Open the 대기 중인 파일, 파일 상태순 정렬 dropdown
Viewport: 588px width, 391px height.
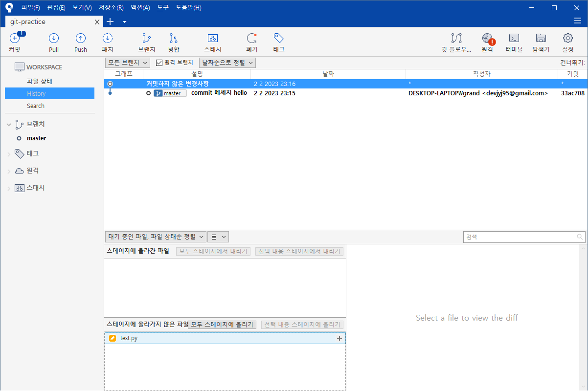(x=156, y=237)
